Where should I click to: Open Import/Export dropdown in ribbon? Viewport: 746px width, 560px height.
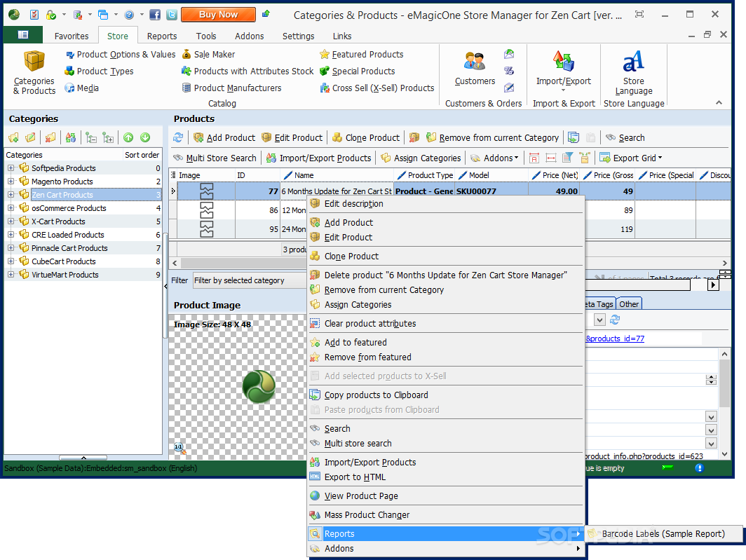point(563,71)
